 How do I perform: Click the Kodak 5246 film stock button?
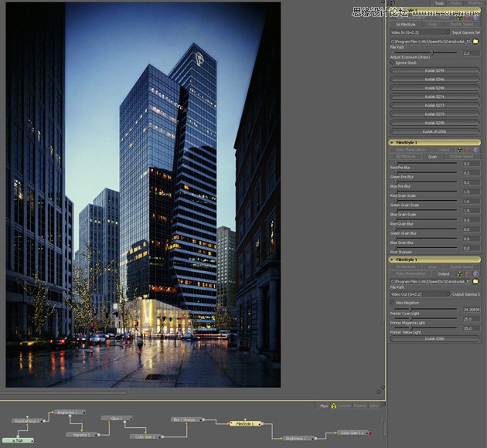pyautogui.click(x=434, y=79)
